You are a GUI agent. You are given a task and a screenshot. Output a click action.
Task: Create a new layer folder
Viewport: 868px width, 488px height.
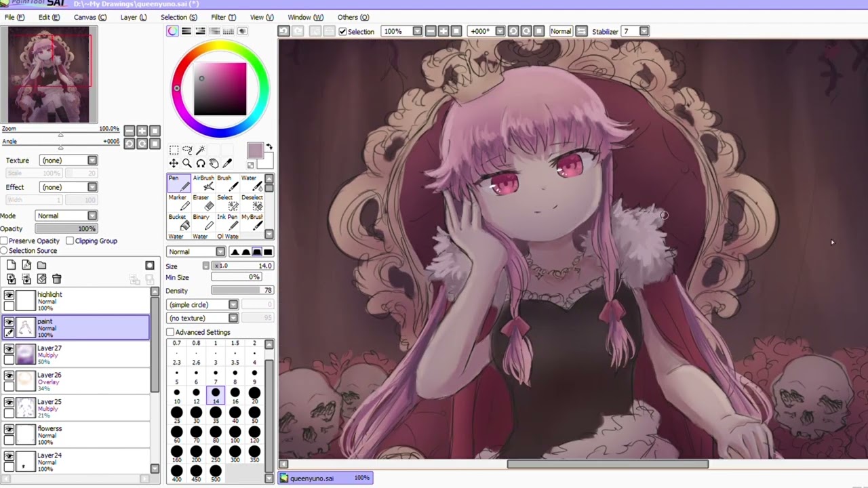(x=41, y=265)
